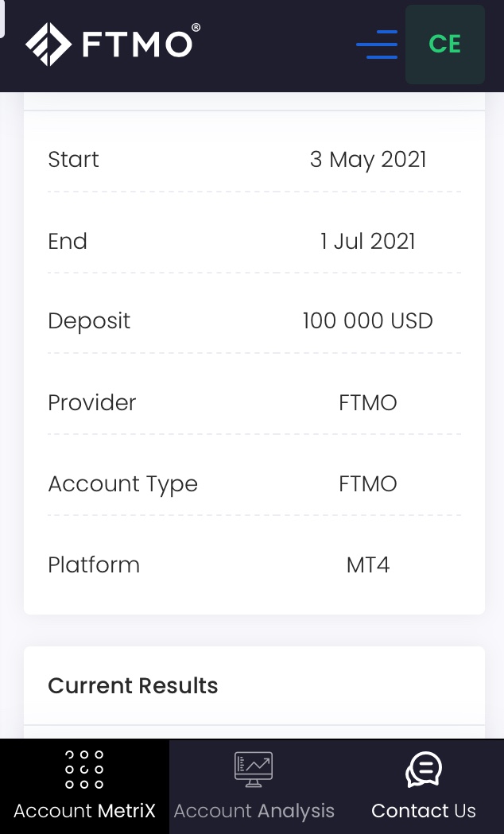Click the FTMO logo emblem

pos(49,44)
